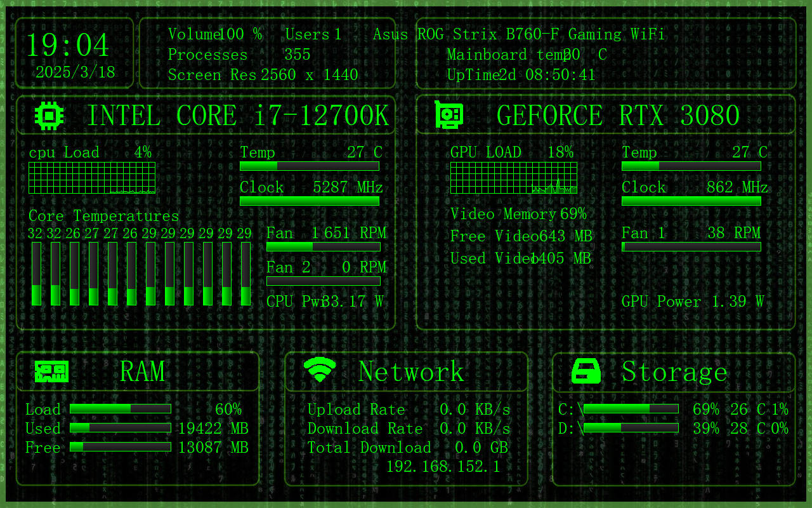Click the 192.168.152.1 IP address

(443, 467)
